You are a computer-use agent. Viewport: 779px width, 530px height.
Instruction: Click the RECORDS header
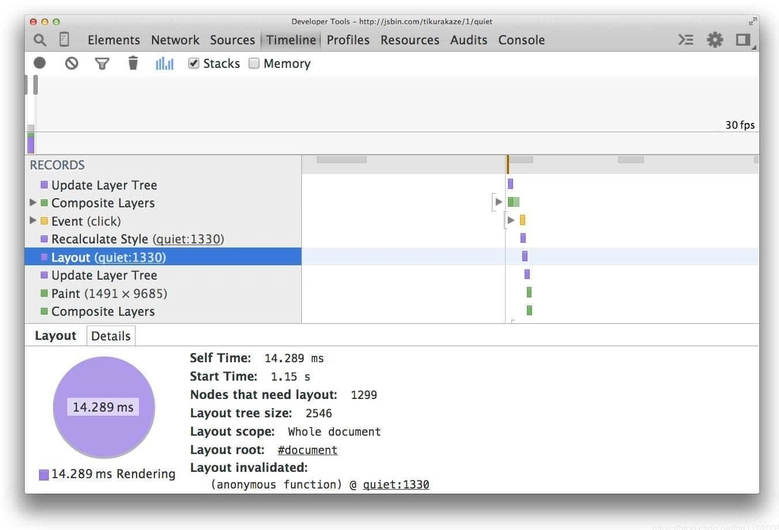pos(57,165)
